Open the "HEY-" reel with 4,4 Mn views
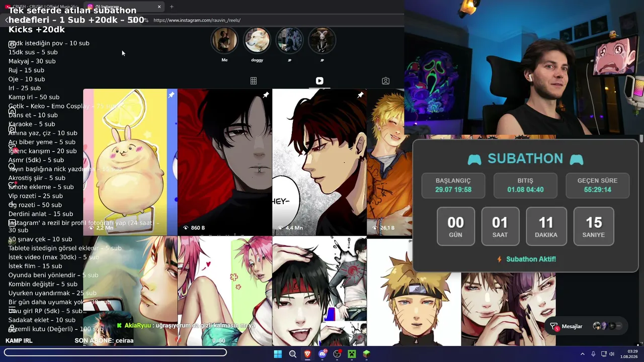The width and height of the screenshot is (644, 362). pyautogui.click(x=319, y=162)
